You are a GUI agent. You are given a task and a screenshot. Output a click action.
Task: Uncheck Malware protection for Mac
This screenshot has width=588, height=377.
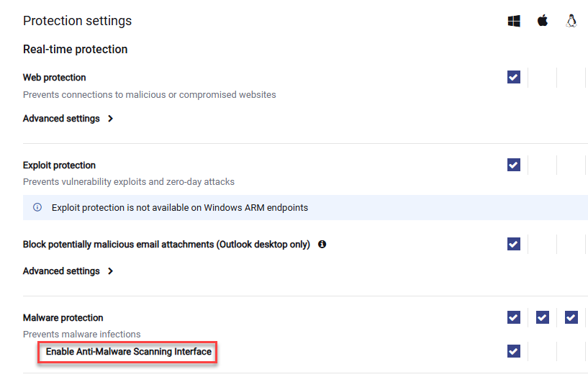(543, 317)
